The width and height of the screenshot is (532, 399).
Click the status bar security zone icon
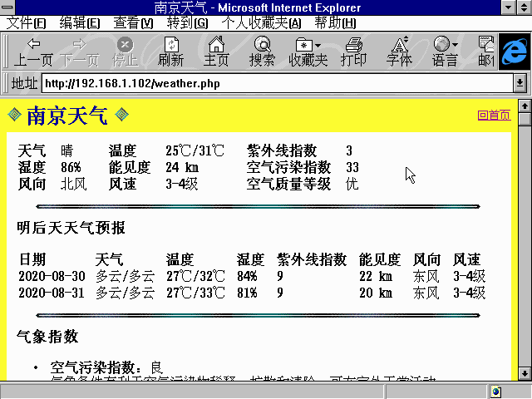tap(495, 392)
